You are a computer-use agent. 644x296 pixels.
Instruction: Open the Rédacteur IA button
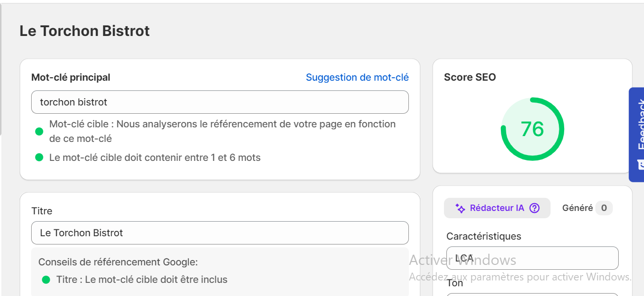[497, 208]
